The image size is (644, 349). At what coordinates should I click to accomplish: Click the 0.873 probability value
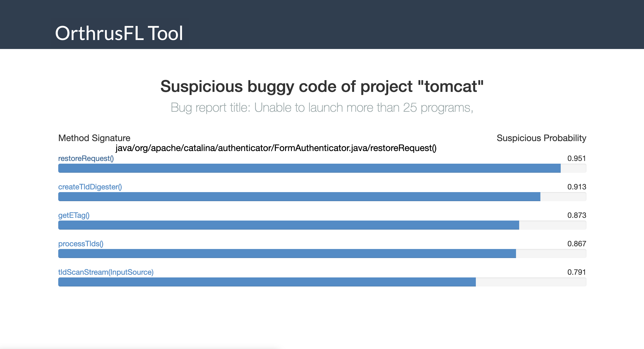(x=577, y=215)
